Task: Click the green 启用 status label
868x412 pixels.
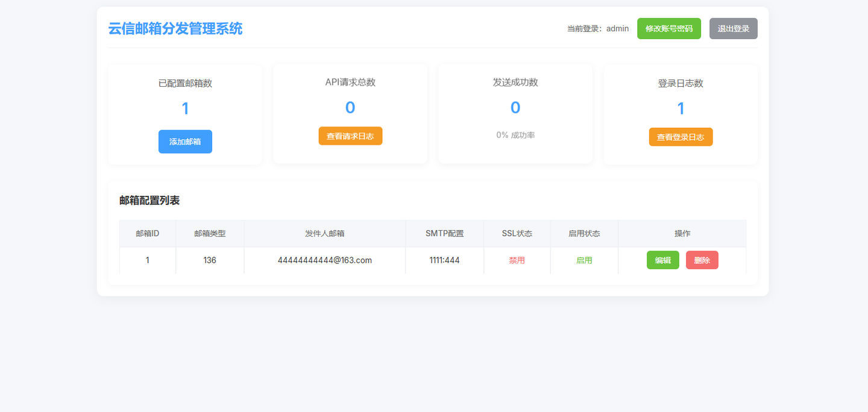Action: coord(584,260)
